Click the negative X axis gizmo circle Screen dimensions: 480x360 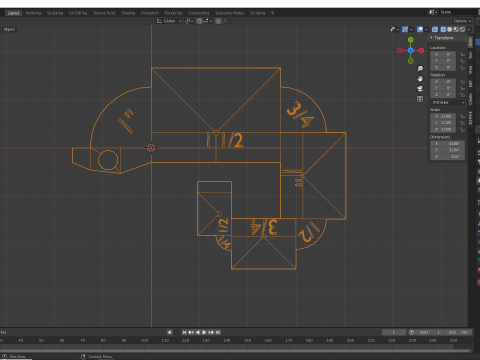point(400,50)
